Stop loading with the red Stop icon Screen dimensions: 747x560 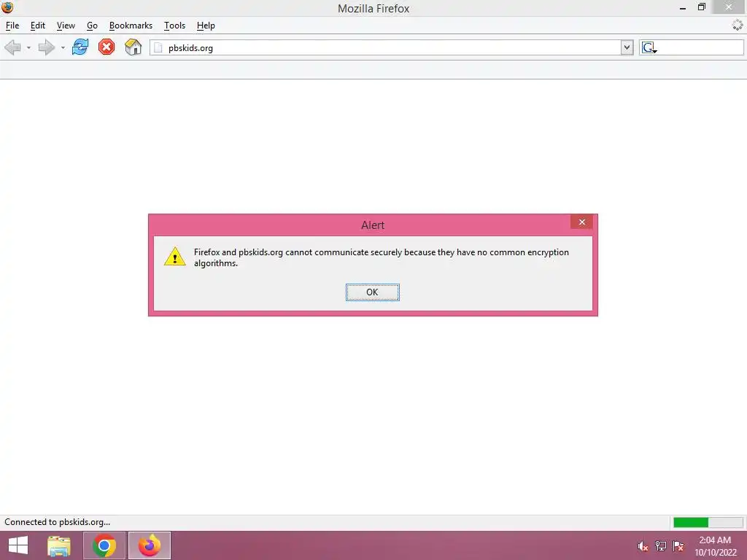[107, 47]
